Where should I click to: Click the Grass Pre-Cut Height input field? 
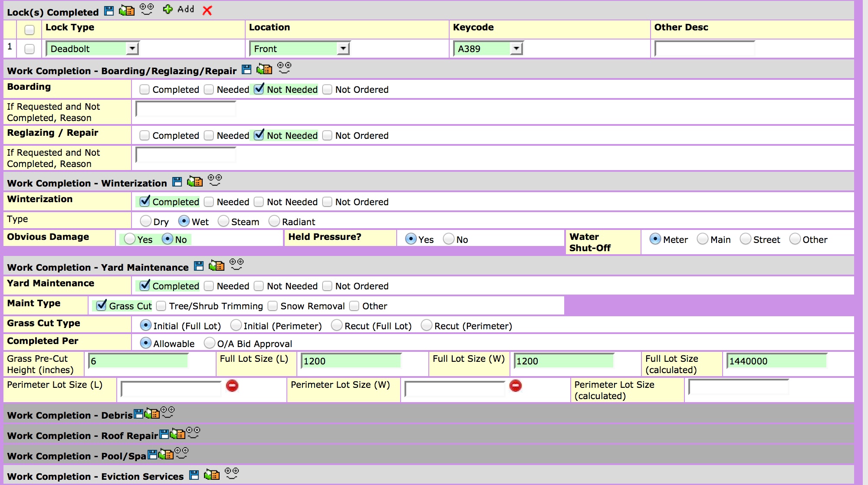138,361
